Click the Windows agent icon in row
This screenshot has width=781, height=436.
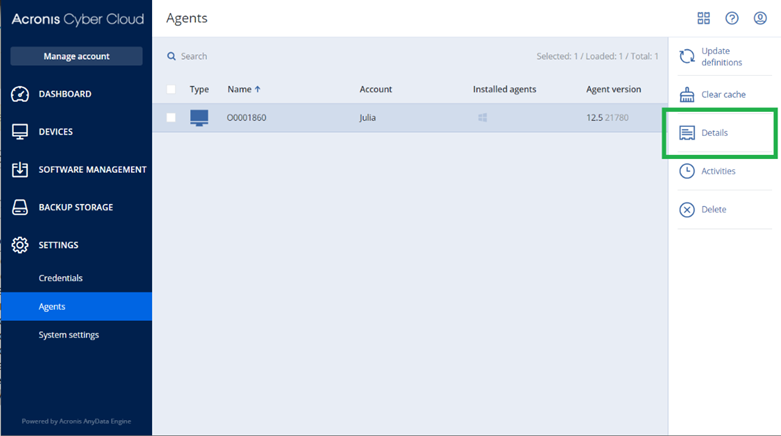(x=483, y=118)
